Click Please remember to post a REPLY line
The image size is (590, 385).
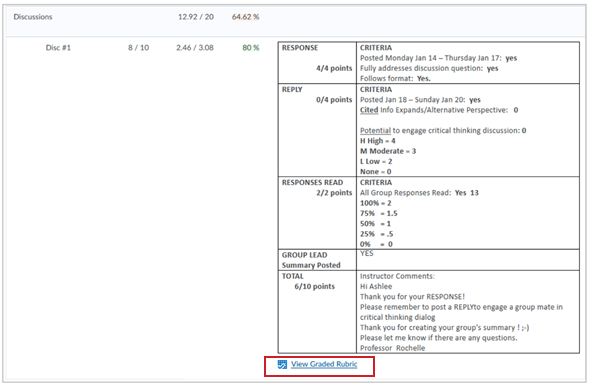[461, 312]
